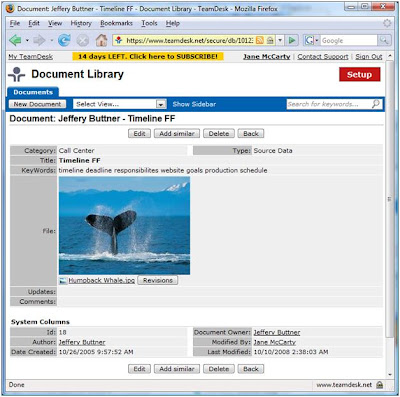Click the New Document button

[x=37, y=104]
